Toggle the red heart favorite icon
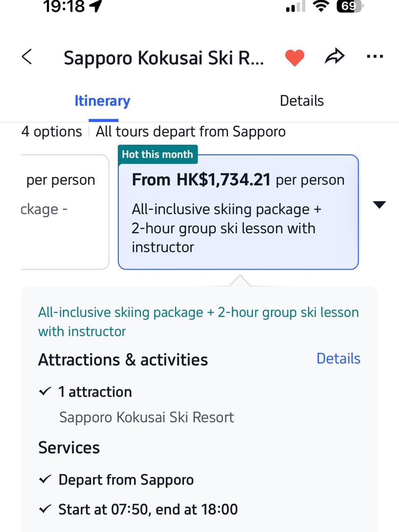Screen dimensions: 399x532 tap(295, 57)
